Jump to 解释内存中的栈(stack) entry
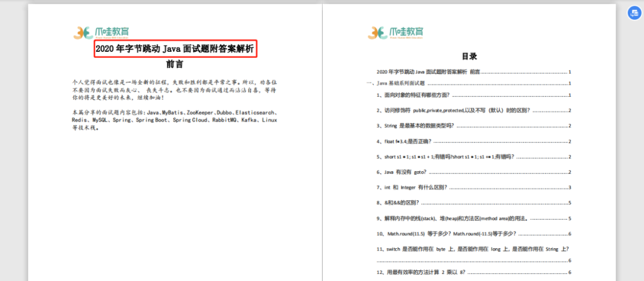 click(x=473, y=218)
